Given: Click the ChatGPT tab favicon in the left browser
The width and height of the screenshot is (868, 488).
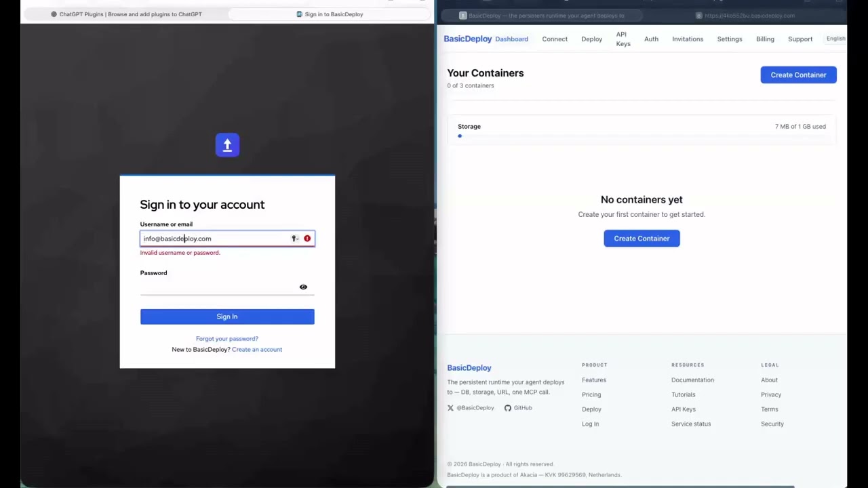Looking at the screenshot, I should pyautogui.click(x=54, y=14).
